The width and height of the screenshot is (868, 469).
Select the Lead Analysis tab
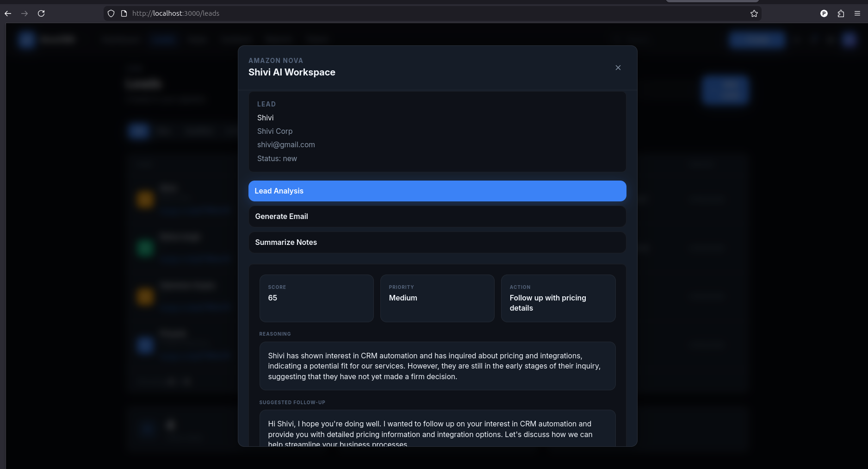coord(437,191)
